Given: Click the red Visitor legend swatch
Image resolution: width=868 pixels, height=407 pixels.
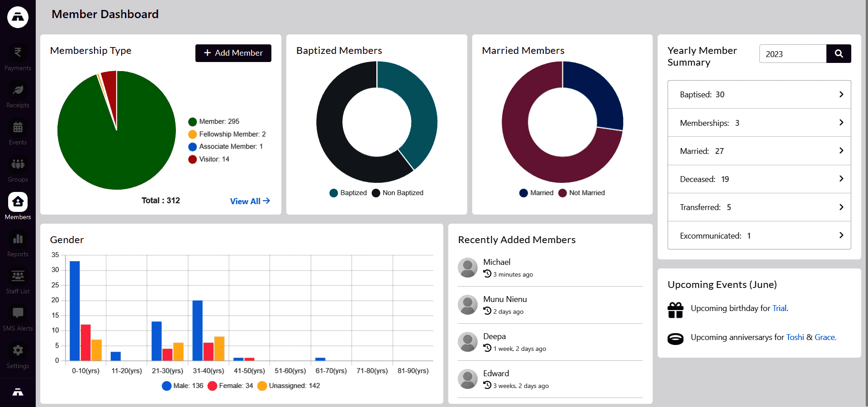Looking at the screenshot, I should pos(192,159).
